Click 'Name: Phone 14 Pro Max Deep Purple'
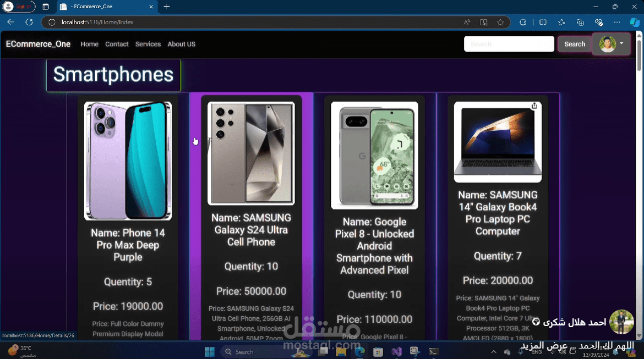644x359 pixels. (x=128, y=245)
